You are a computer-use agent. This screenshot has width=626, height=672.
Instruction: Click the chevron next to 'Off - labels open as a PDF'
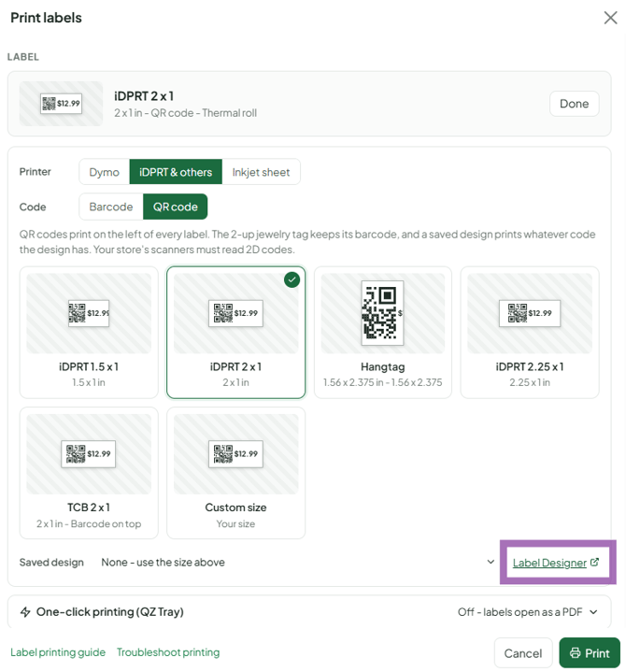click(593, 612)
